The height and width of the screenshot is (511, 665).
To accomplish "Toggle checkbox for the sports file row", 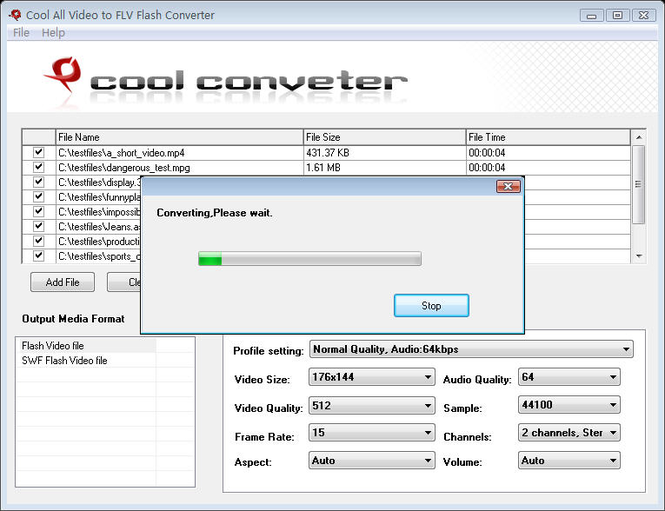I will click(x=39, y=256).
